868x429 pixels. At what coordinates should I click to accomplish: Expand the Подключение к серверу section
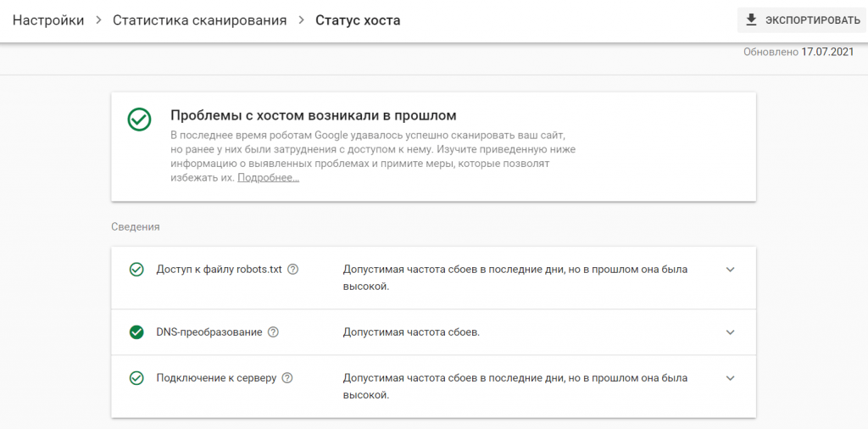731,378
